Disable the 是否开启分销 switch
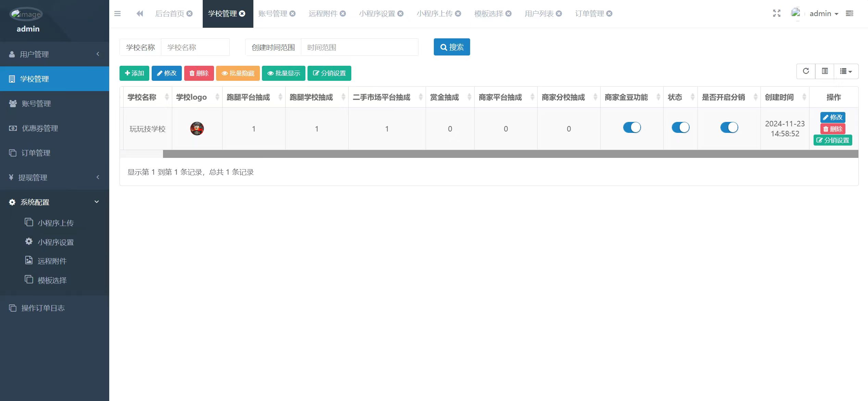Screen dimensions: 868x401 pyautogui.click(x=729, y=127)
